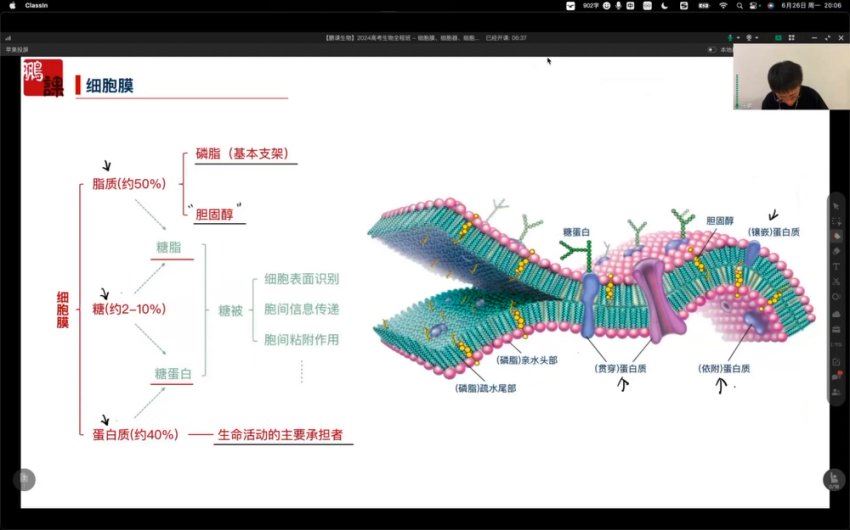
Task: Select the shape circle tool
Action: click(836, 297)
